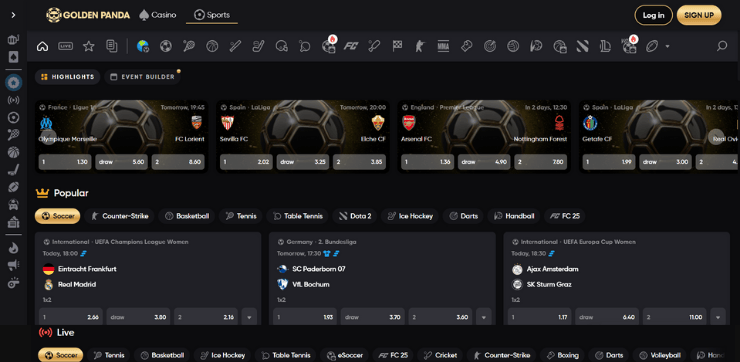The height and width of the screenshot is (362, 740).
Task: Select the darts target icon
Action: [489, 46]
